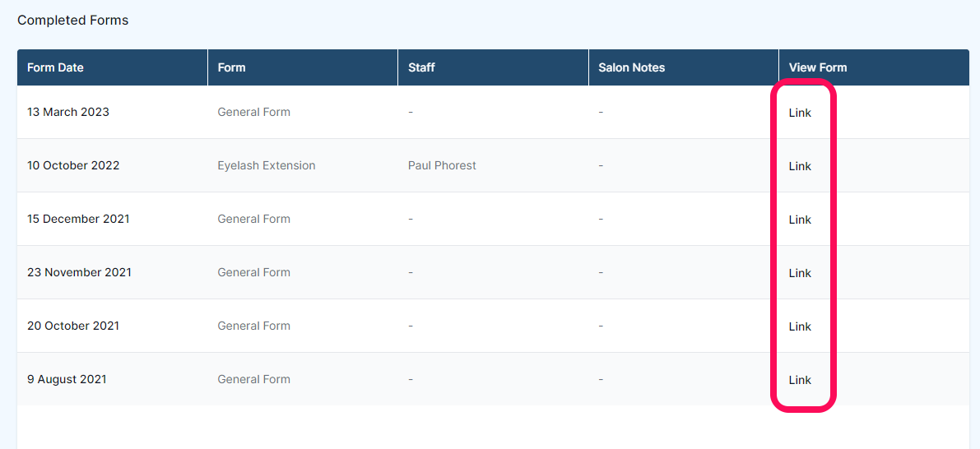Open the Link for 10 October 2022 form
980x449 pixels.
click(800, 166)
